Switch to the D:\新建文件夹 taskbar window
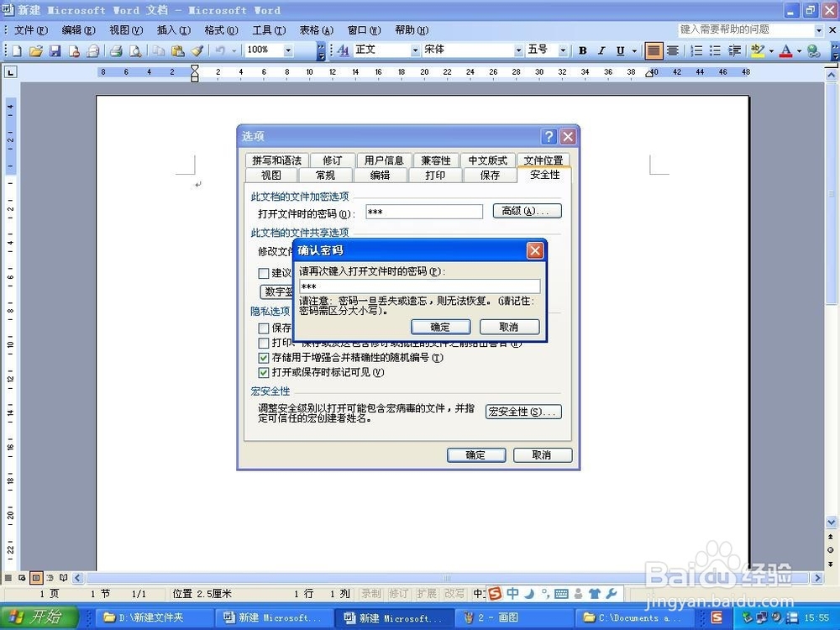Image resolution: width=840 pixels, height=630 pixels. [x=155, y=617]
